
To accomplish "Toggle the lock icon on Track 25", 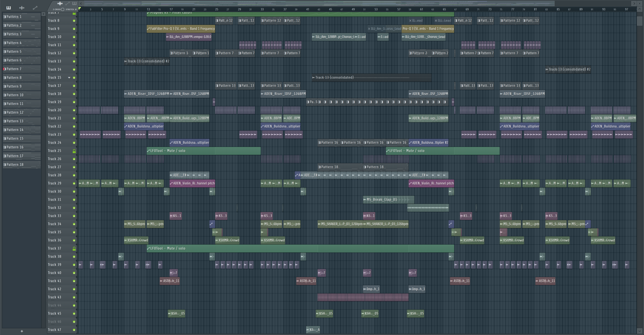I will pyautogui.click(x=74, y=151).
